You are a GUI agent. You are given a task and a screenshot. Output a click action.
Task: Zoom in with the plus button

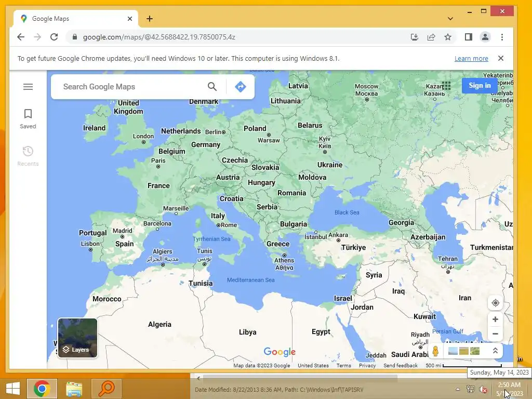495,320
